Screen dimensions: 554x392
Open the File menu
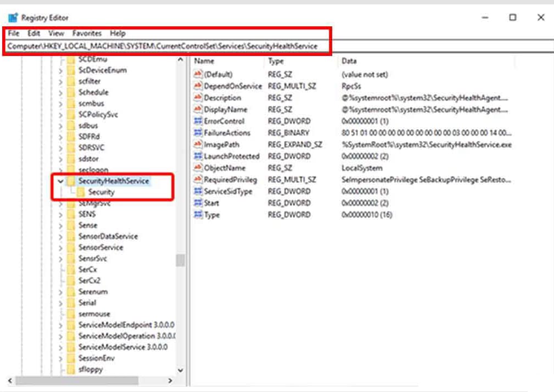(14, 33)
